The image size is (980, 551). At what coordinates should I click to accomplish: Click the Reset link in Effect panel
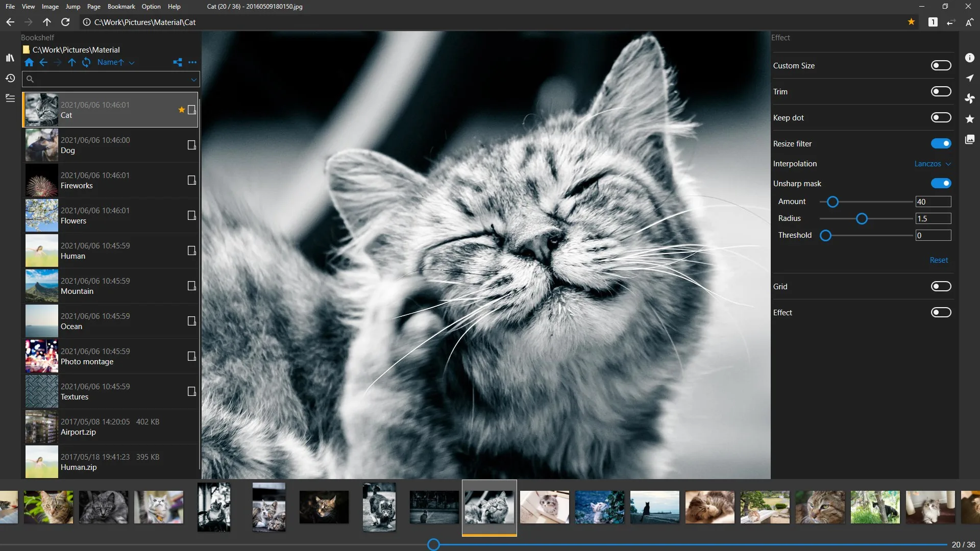tap(939, 260)
